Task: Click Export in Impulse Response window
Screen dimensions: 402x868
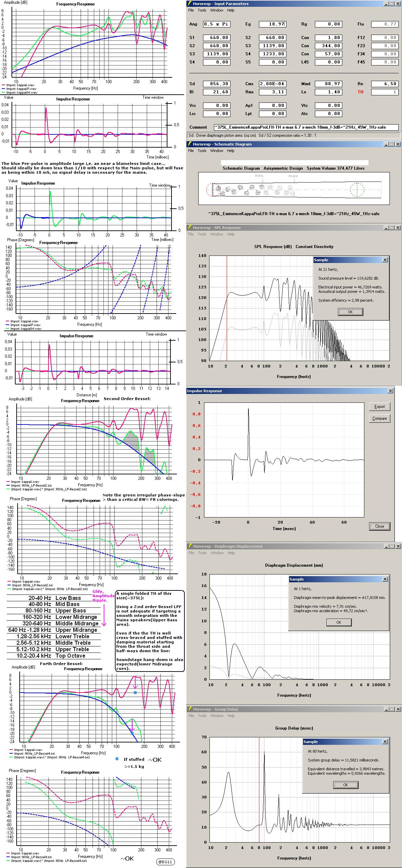Action: 380,407
